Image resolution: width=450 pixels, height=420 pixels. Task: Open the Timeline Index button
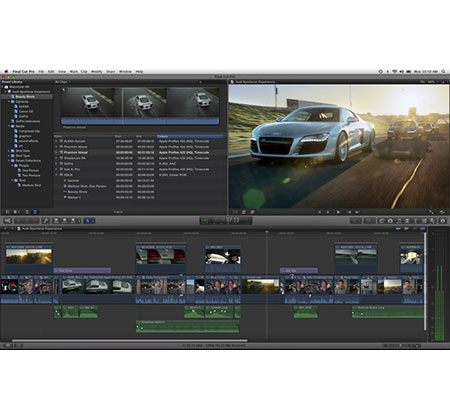pyautogui.click(x=7, y=346)
